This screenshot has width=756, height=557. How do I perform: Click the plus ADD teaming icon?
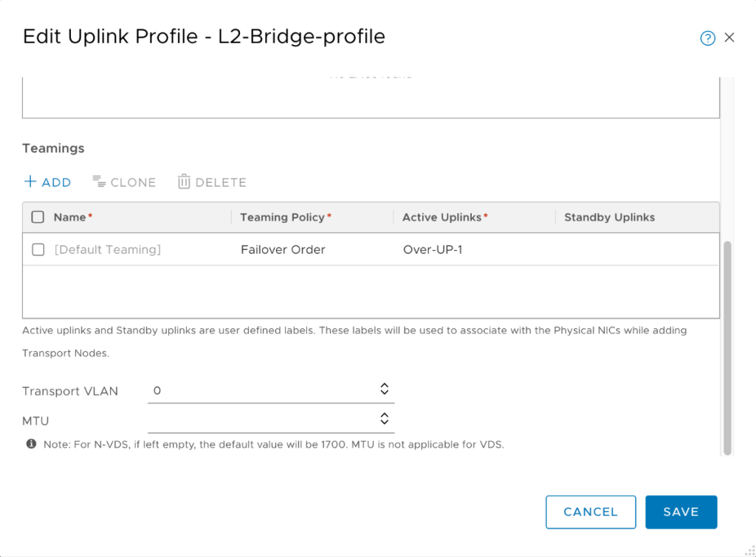coord(30,181)
